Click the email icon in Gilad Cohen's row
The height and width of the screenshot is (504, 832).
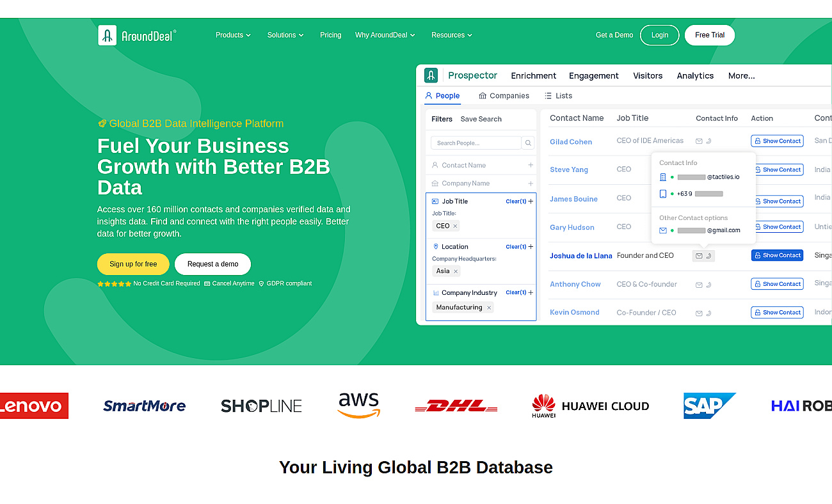coord(699,141)
